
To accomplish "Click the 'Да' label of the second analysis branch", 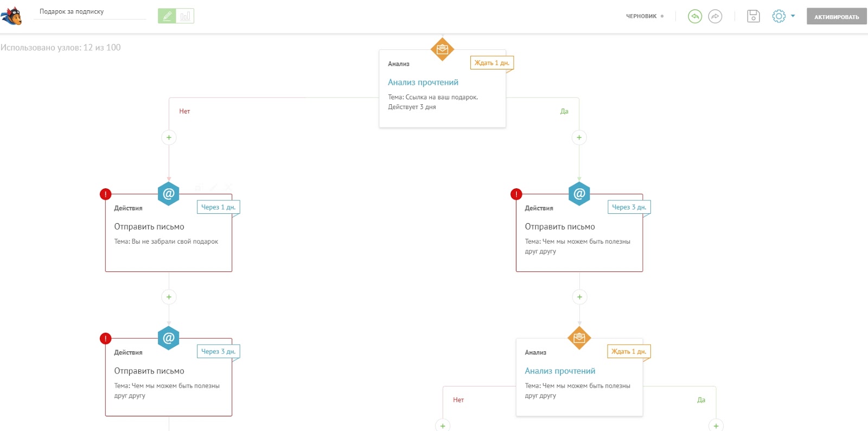I will (701, 400).
